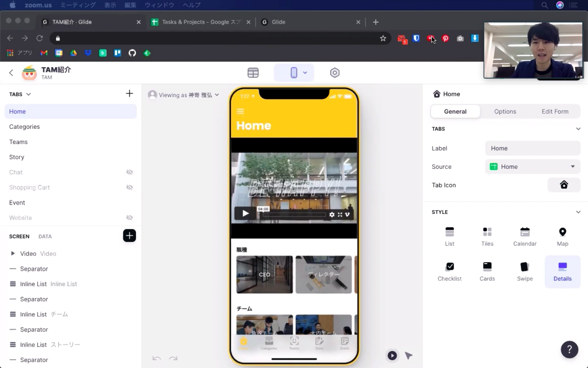Click the Label input field
Screen dimensions: 588x368
532,148
